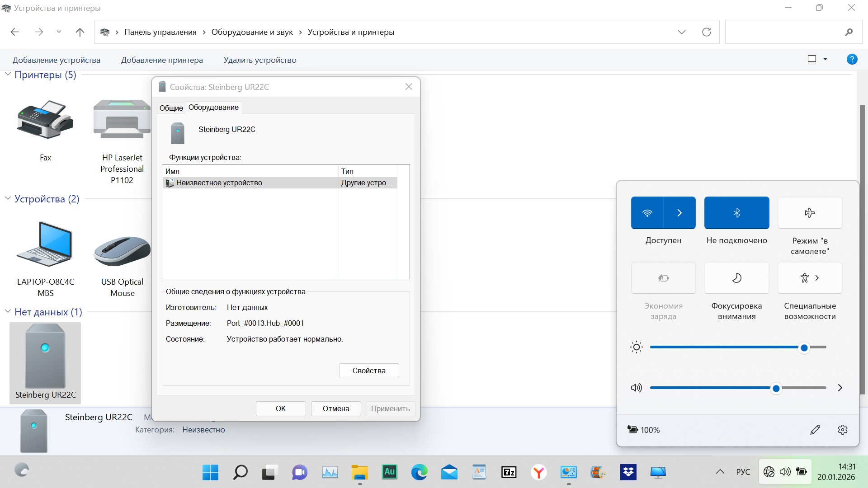Image resolution: width=868 pixels, height=488 pixels.
Task: Collapse the Принтеры (5) section
Action: pos(7,74)
